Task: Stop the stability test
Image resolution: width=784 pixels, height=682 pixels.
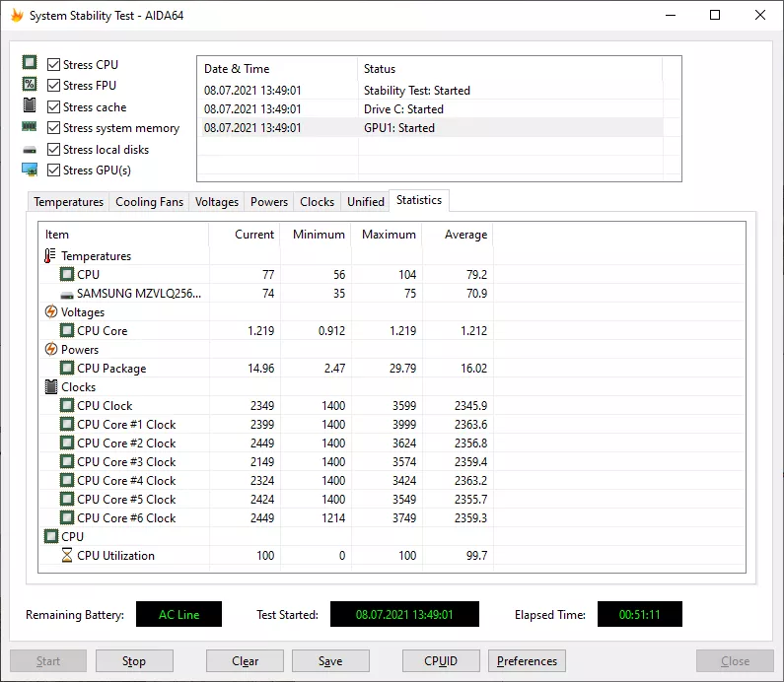Action: tap(134, 661)
